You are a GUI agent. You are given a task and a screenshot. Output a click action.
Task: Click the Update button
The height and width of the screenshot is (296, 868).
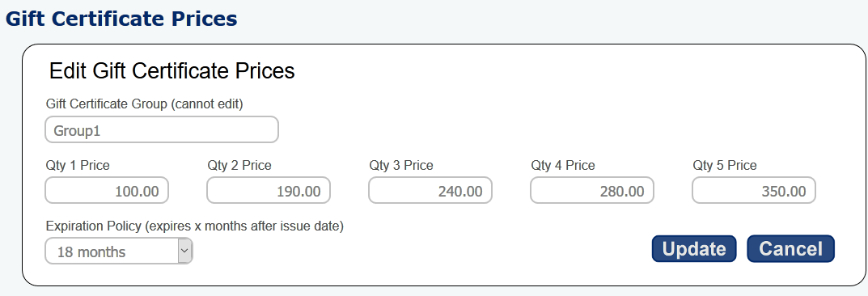pyautogui.click(x=693, y=248)
